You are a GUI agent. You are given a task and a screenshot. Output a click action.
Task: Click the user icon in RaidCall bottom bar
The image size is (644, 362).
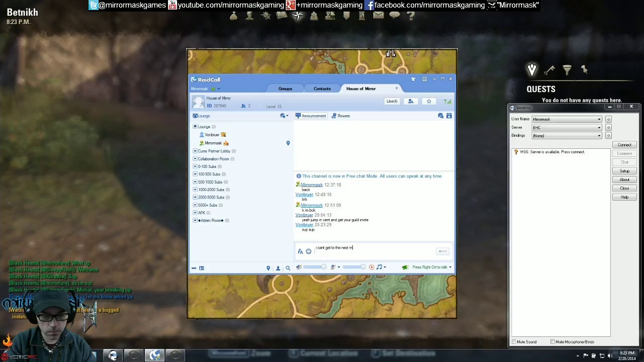pyautogui.click(x=278, y=268)
